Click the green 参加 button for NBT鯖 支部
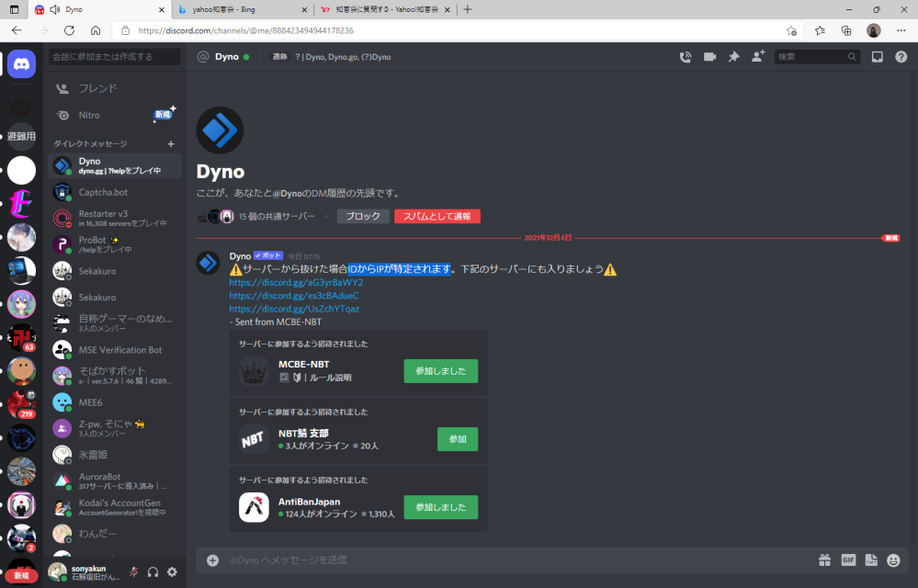The height and width of the screenshot is (588, 918). (458, 439)
